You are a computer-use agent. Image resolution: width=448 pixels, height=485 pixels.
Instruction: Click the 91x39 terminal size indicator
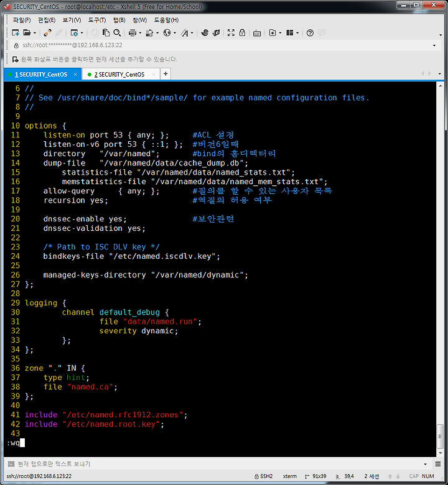(x=315, y=476)
